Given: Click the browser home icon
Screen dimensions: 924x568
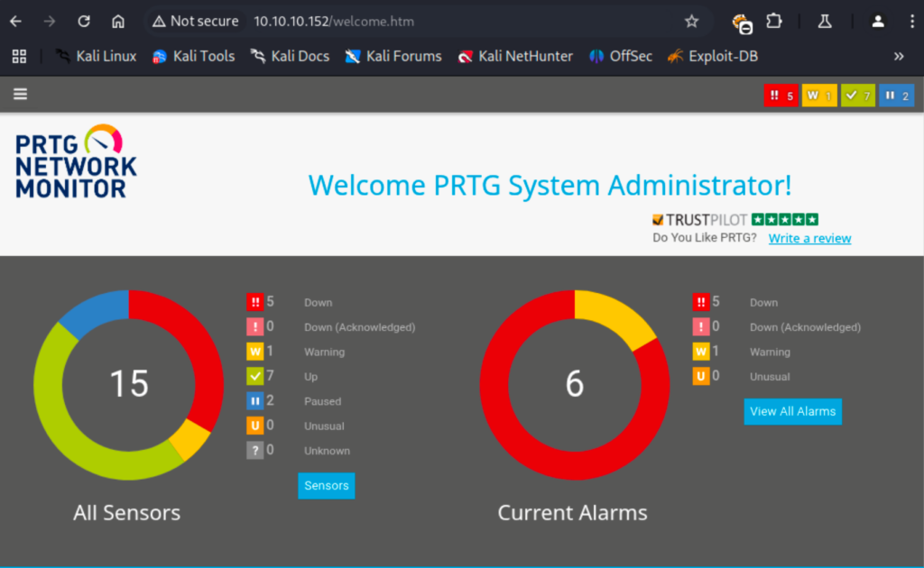Looking at the screenshot, I should click(x=118, y=22).
